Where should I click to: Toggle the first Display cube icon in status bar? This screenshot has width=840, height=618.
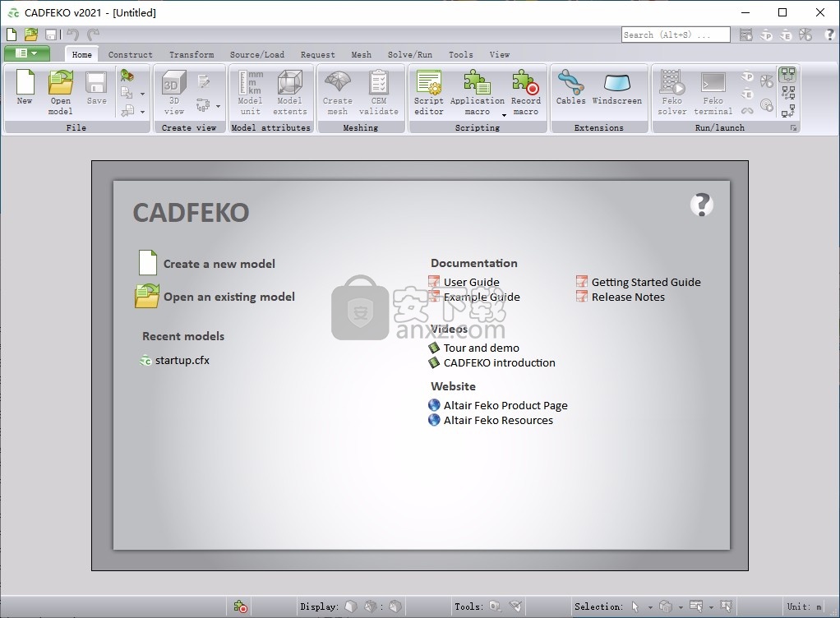click(351, 606)
